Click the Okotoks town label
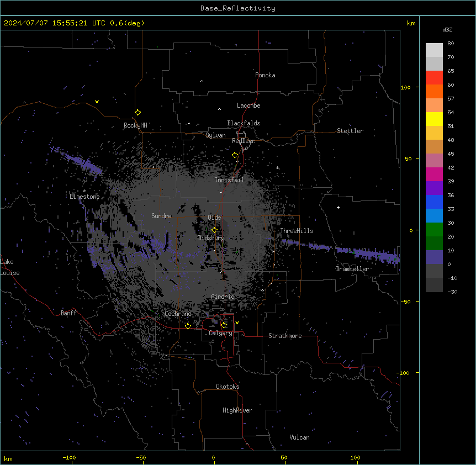This screenshot has width=476, height=465. pyautogui.click(x=228, y=387)
